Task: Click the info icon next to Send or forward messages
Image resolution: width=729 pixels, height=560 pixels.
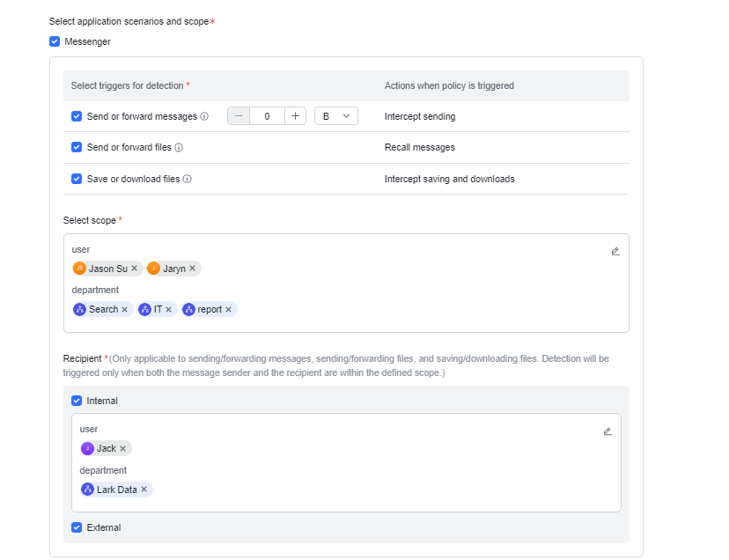Action: [x=203, y=117]
